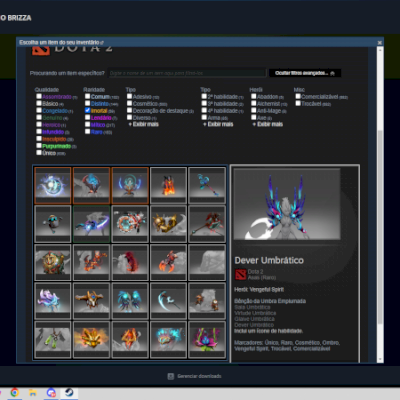Select the blue hammer weapon thumbnail
This screenshot has width=400, height=400.
point(207,185)
